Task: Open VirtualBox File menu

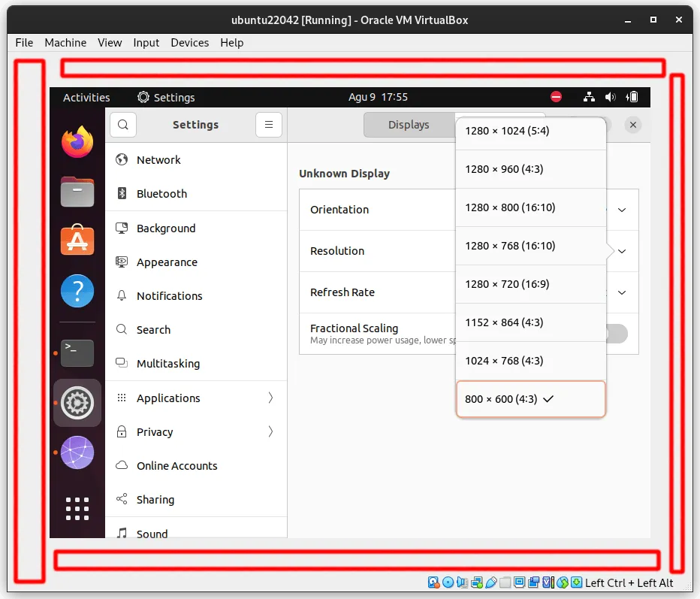Action: point(24,43)
